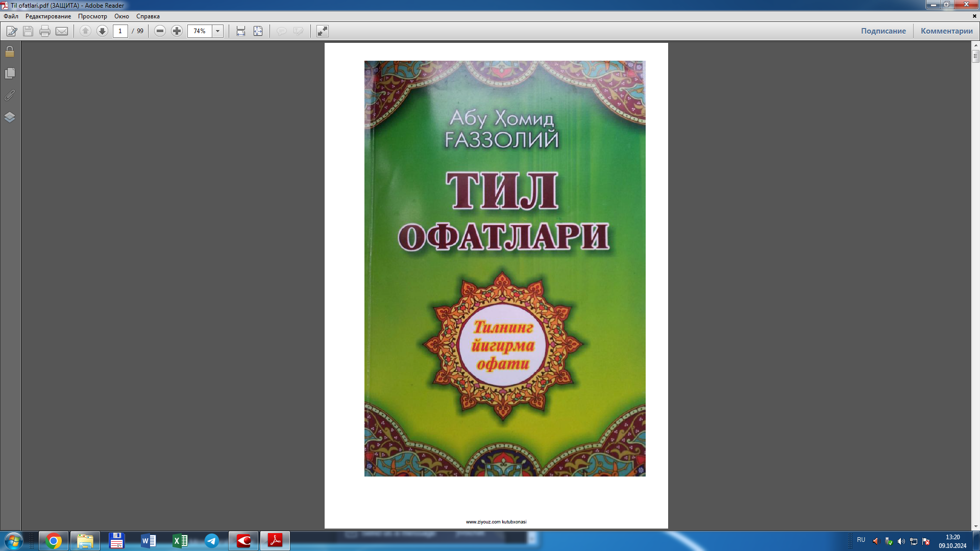Open the Окно menu
This screenshot has height=551, width=980.
(x=121, y=16)
